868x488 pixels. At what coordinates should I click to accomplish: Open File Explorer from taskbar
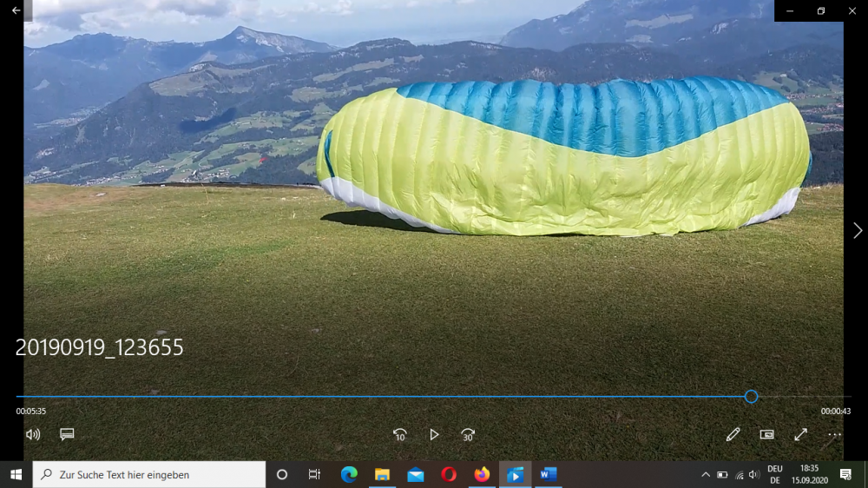click(x=382, y=475)
